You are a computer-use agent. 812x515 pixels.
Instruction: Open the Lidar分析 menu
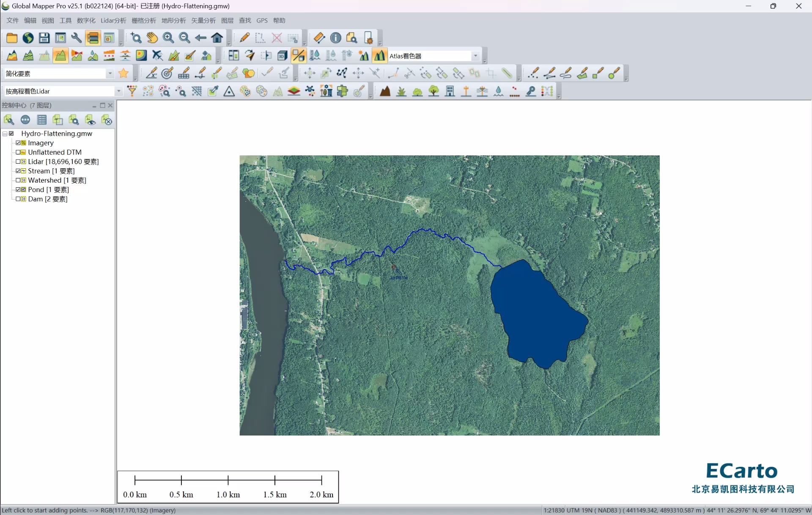pos(113,20)
